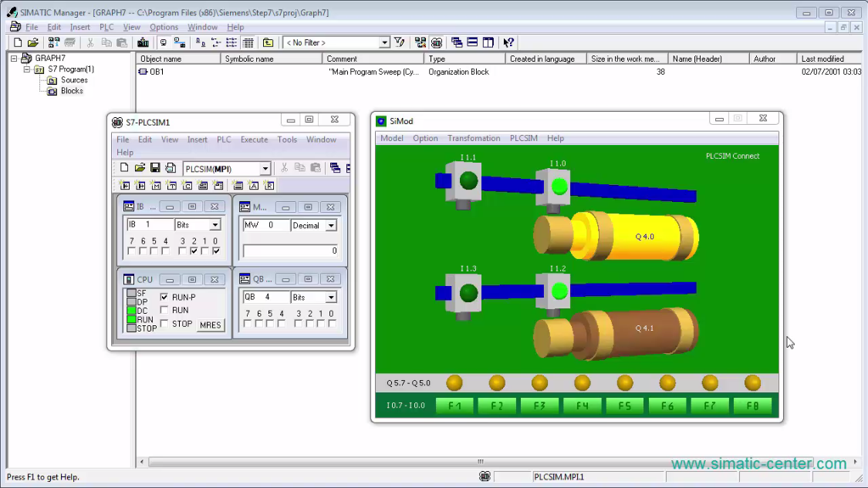This screenshot has width=868, height=488.
Task: Sort by the Symbolic name column header
Action: 272,59
